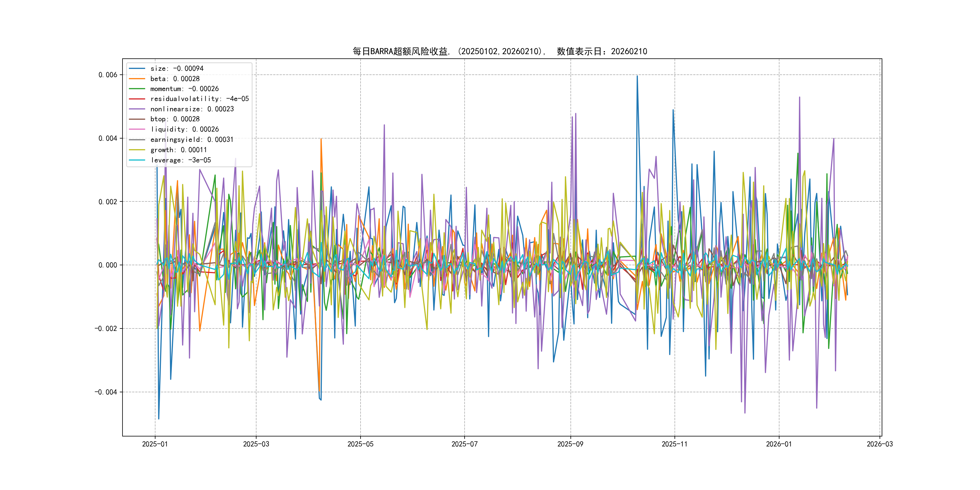Click the 2025-05 x-axis tick label
Screen dimensions: 980x490
point(360,444)
